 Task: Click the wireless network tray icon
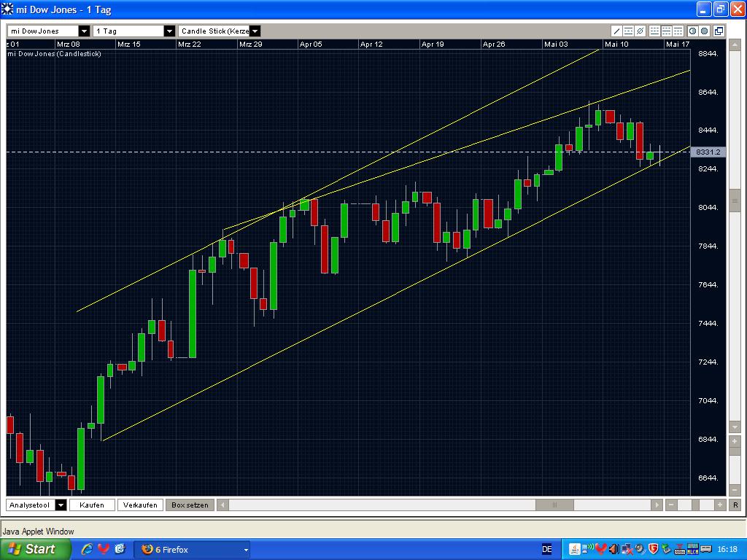pyautogui.click(x=588, y=548)
